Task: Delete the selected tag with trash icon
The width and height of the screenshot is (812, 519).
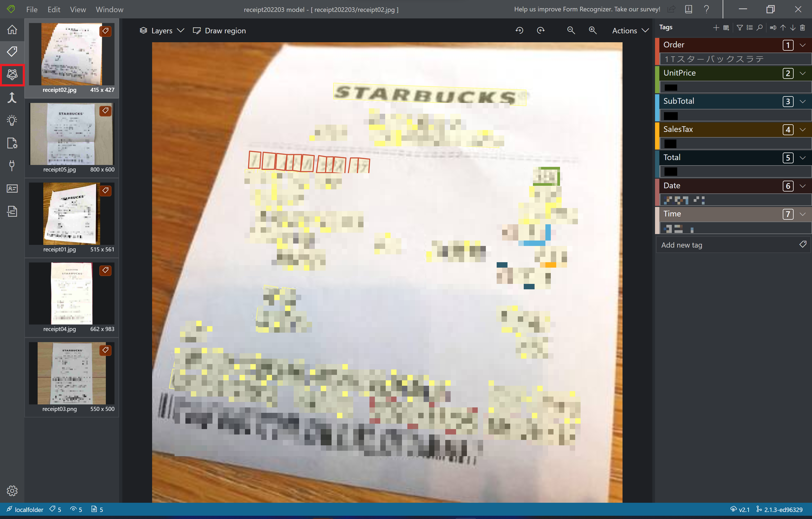Action: [803, 28]
